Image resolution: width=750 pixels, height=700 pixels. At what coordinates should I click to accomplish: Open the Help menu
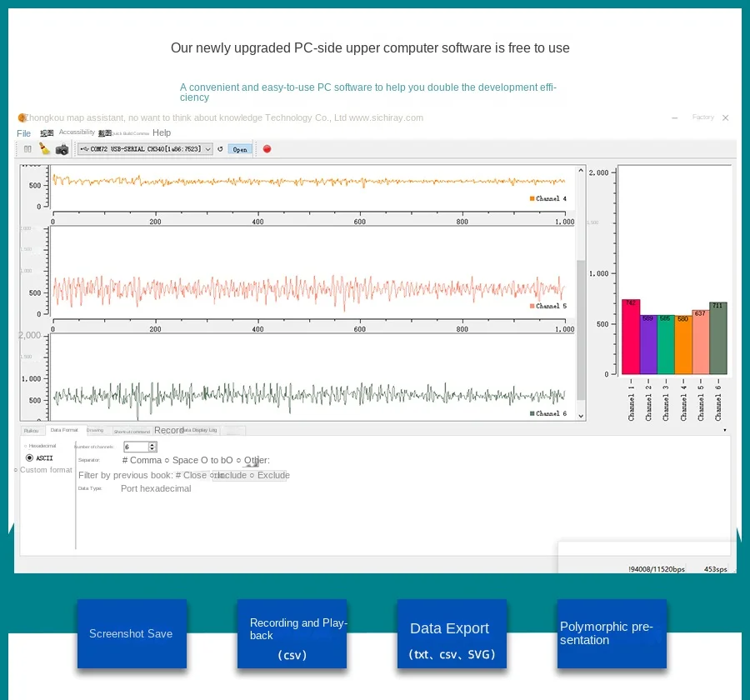[x=162, y=132]
